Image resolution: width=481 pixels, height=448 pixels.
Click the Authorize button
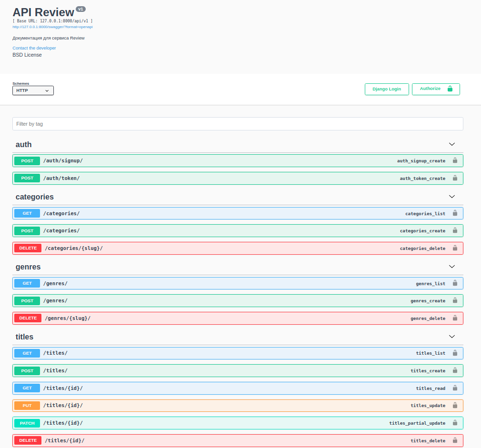(x=431, y=89)
